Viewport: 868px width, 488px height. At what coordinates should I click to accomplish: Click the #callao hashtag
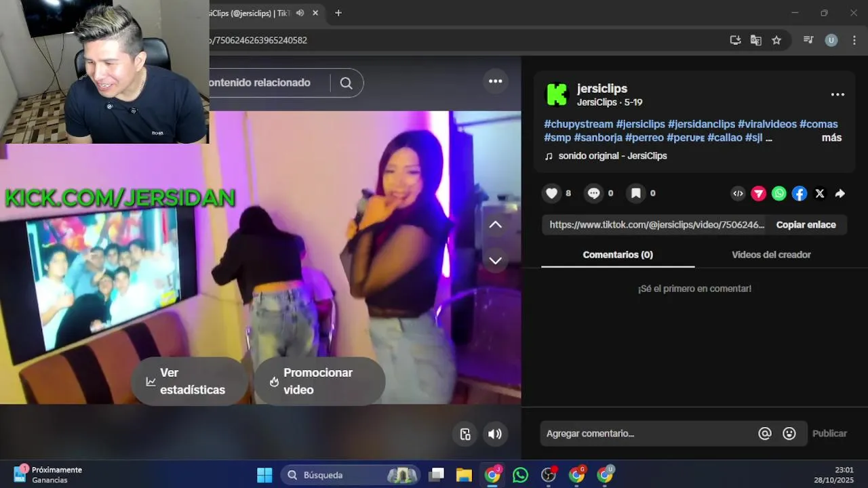tap(725, 138)
